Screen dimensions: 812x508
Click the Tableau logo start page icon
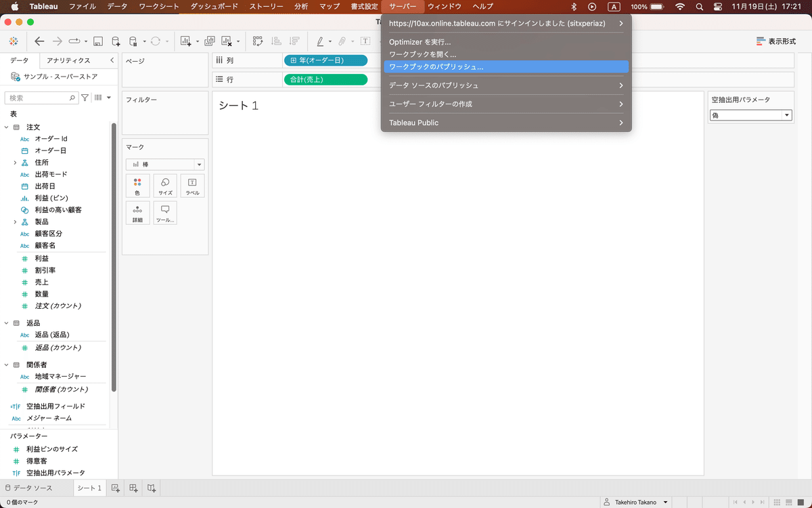point(14,41)
